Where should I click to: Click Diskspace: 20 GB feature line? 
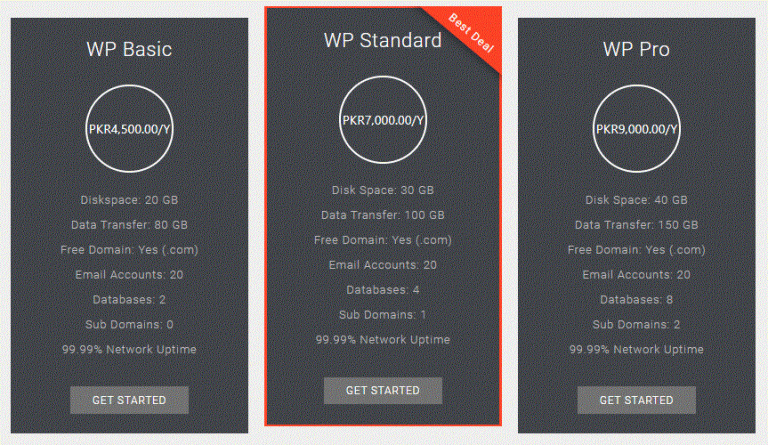(129, 200)
